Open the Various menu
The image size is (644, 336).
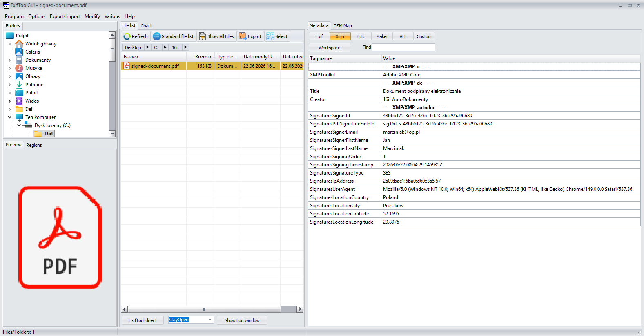coord(112,16)
